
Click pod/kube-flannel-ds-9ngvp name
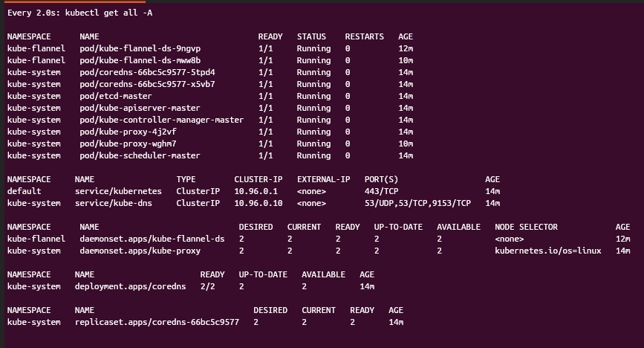click(x=140, y=48)
